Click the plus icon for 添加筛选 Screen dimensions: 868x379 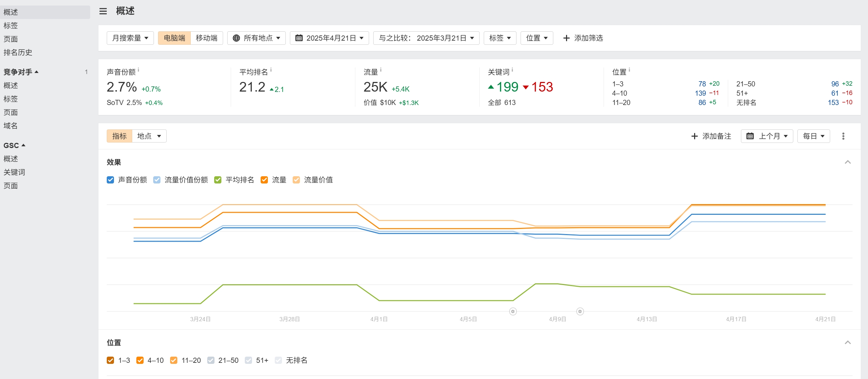point(566,38)
